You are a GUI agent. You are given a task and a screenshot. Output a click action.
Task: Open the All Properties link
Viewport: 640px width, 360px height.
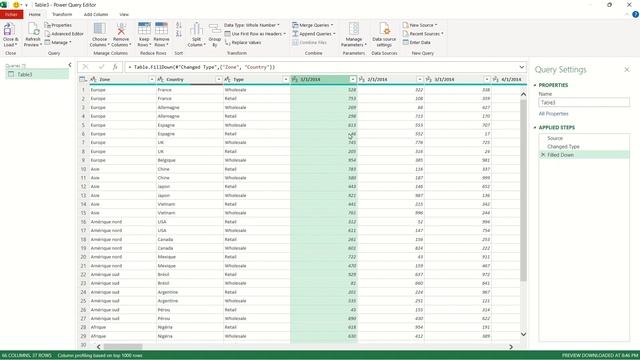tap(553, 113)
